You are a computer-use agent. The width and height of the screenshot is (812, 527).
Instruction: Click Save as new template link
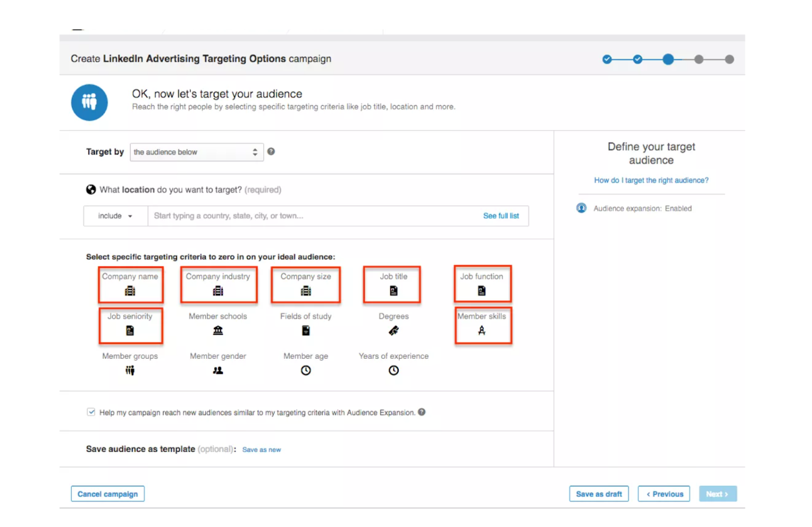click(261, 449)
